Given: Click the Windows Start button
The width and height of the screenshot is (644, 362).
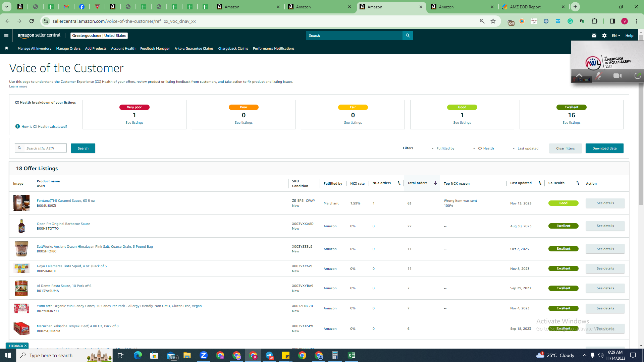Looking at the screenshot, I should [x=8, y=355].
